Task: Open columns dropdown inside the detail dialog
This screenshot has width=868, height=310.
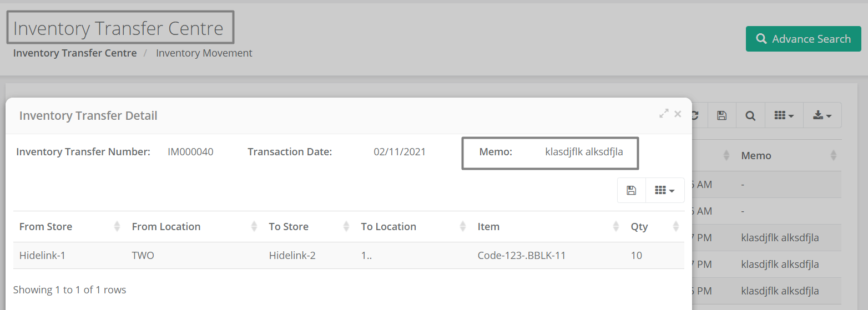Action: tap(665, 190)
